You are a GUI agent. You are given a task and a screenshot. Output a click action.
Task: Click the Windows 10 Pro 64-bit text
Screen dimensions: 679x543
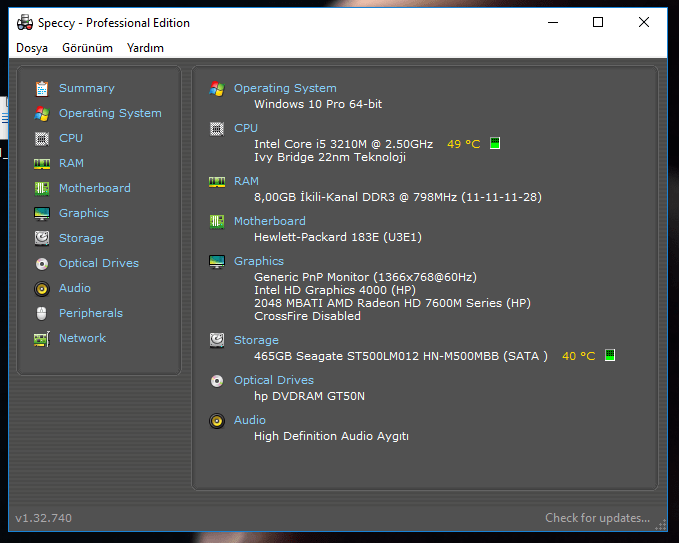click(318, 104)
